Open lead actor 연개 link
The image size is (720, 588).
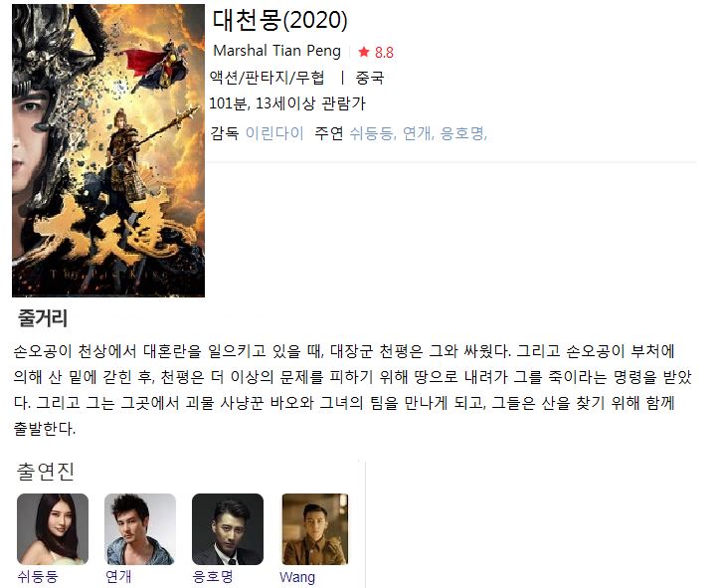coord(417,133)
